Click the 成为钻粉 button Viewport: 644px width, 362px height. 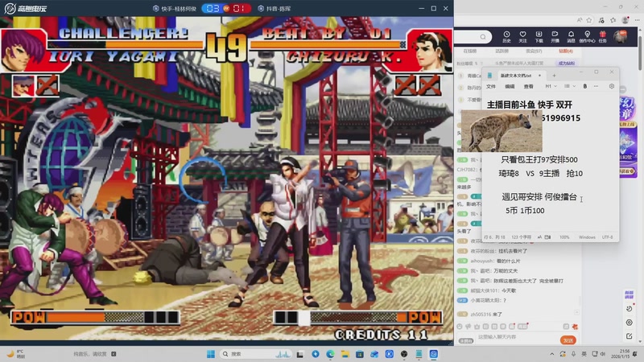click(567, 64)
